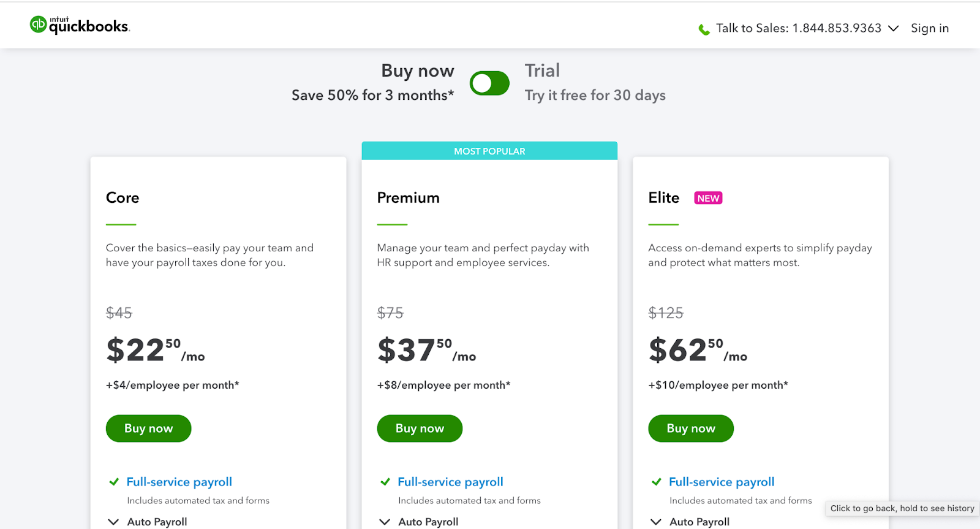Expand the Talk to Sales dropdown arrow
Screen dimensions: 980x529
pyautogui.click(x=894, y=28)
